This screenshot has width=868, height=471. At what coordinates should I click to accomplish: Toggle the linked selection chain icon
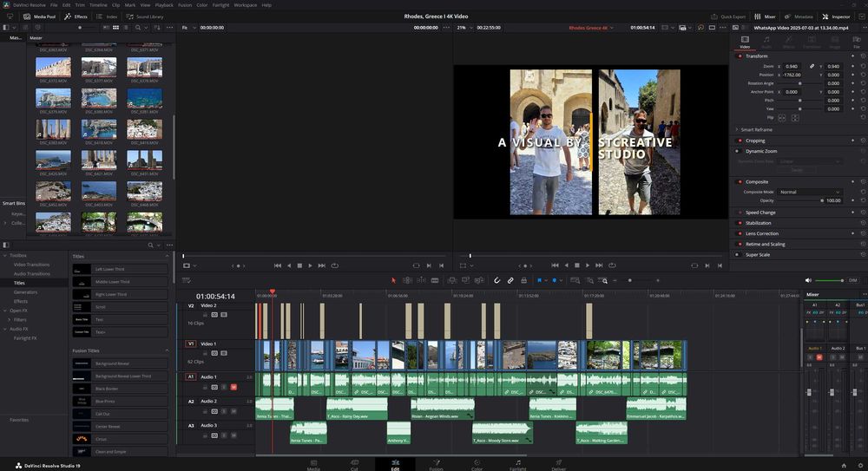510,280
